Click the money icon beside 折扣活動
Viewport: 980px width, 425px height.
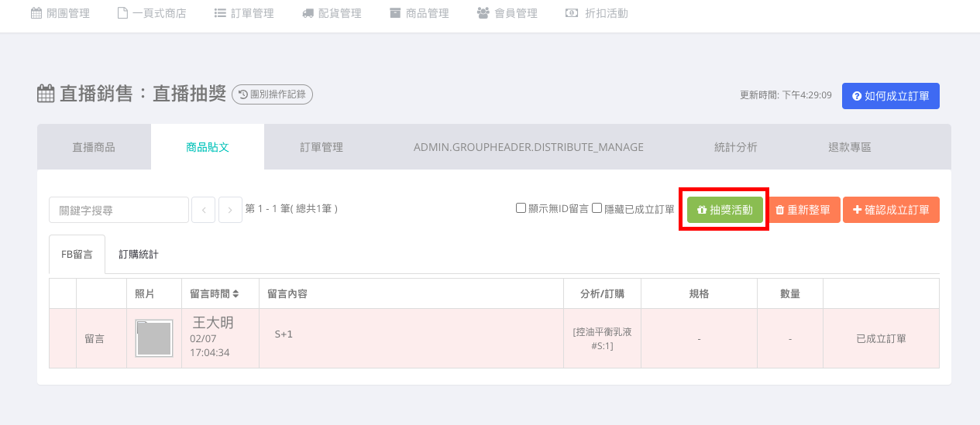tap(572, 13)
